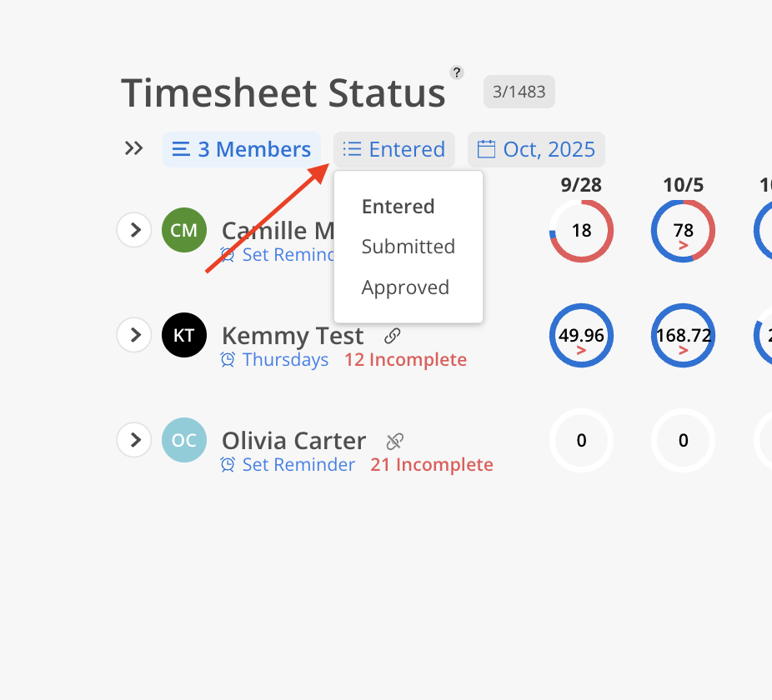This screenshot has width=772, height=700.
Task: Choose Entered in the status menu
Action: [398, 207]
